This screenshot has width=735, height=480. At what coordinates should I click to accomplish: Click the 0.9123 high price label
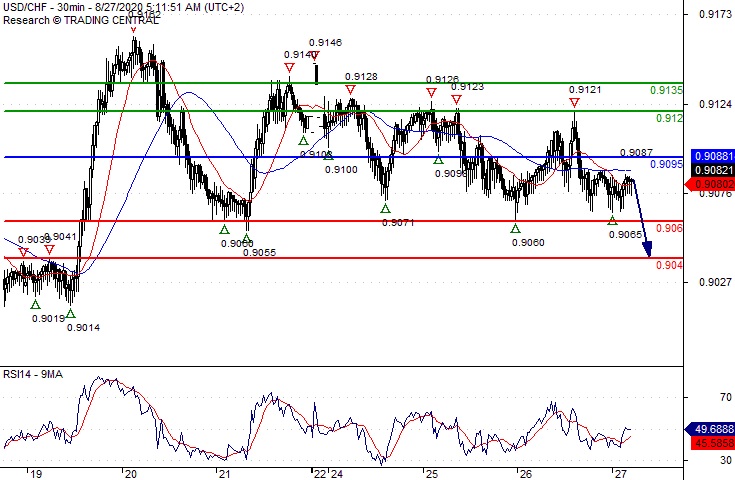pyautogui.click(x=467, y=87)
